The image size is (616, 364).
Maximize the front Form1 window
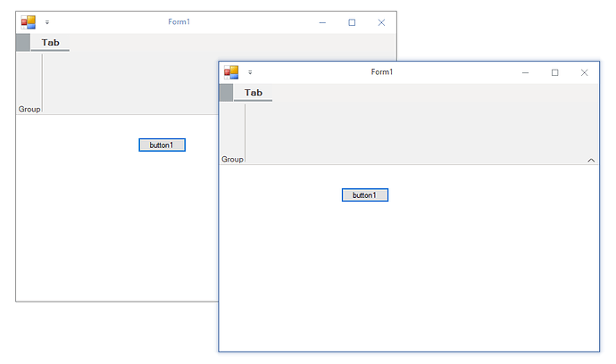[554, 72]
